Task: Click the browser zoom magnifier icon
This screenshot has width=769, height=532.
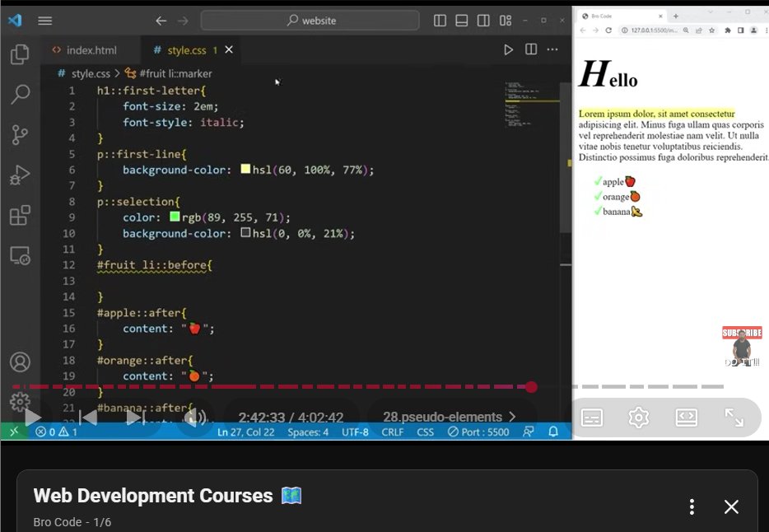Action: pyautogui.click(x=686, y=30)
